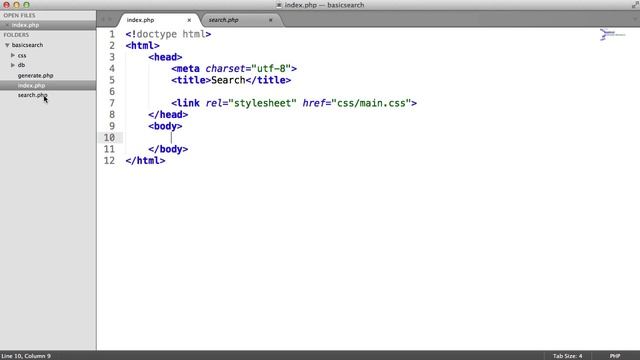
Task: Open search.php in sidebar
Action: 33,95
